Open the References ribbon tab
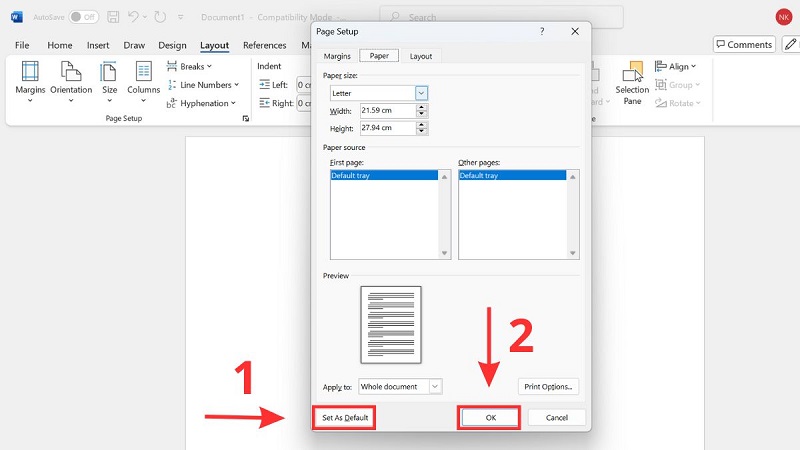The width and height of the screenshot is (800, 450). tap(264, 45)
